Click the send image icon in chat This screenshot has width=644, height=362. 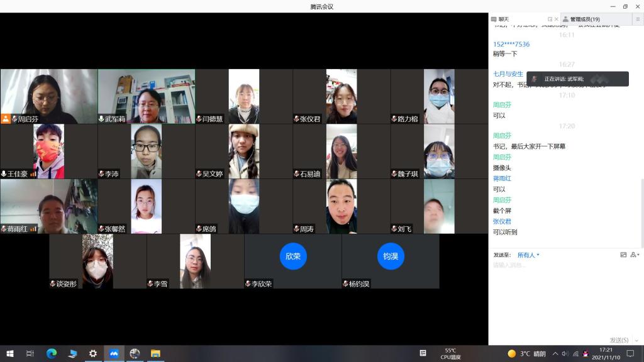(623, 255)
